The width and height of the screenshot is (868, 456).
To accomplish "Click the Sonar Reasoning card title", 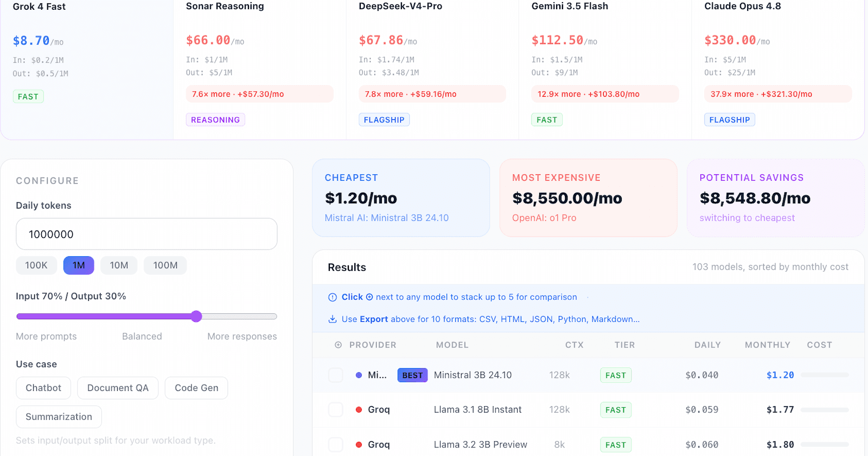I will click(225, 6).
